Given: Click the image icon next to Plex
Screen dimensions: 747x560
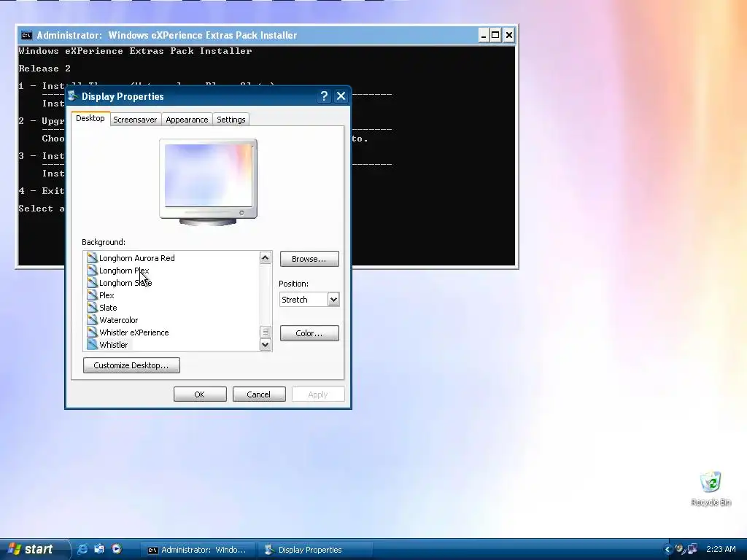Looking at the screenshot, I should point(92,295).
